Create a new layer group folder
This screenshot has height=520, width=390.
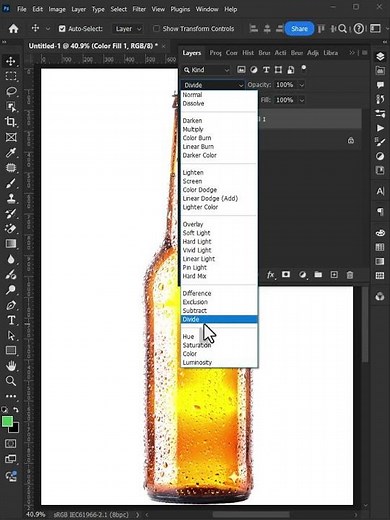coord(318,275)
